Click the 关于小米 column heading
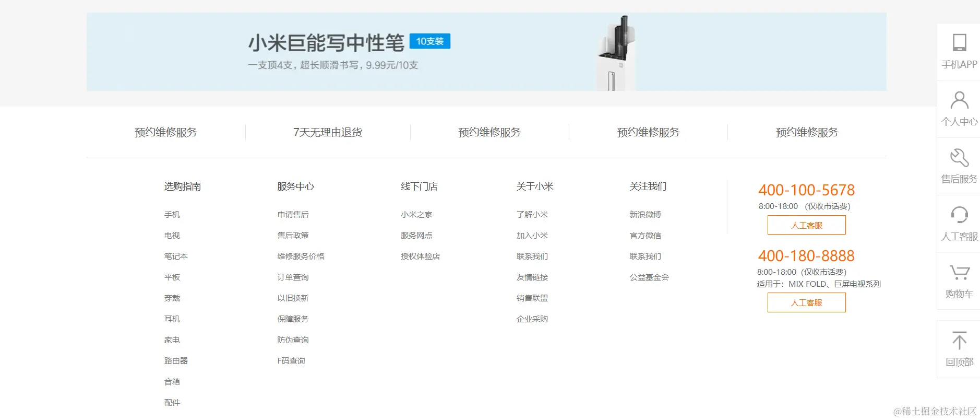 535,186
